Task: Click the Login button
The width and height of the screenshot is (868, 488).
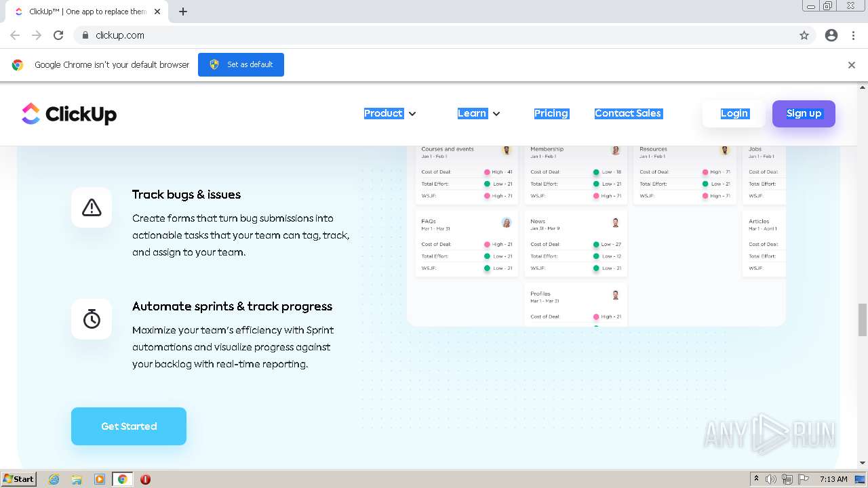Action: [x=734, y=113]
